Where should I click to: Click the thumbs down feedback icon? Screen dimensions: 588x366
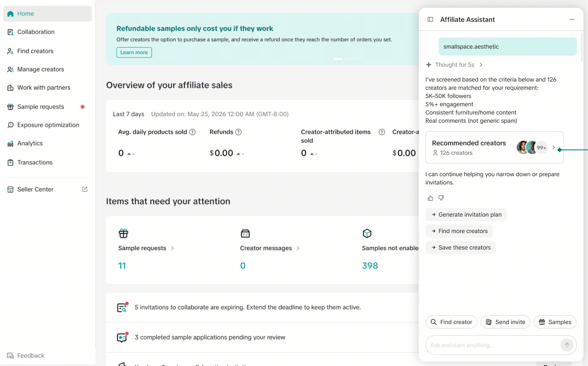click(x=441, y=198)
